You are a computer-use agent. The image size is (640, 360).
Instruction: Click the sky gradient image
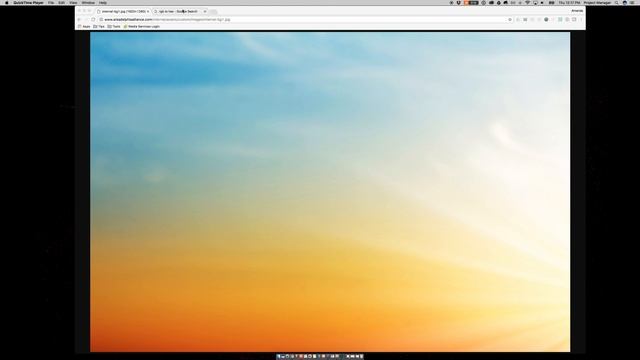click(x=330, y=192)
